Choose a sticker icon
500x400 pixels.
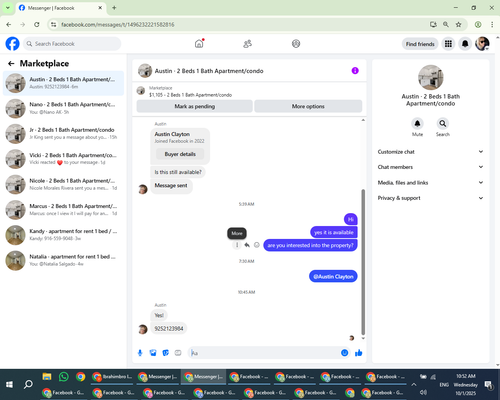[166, 353]
